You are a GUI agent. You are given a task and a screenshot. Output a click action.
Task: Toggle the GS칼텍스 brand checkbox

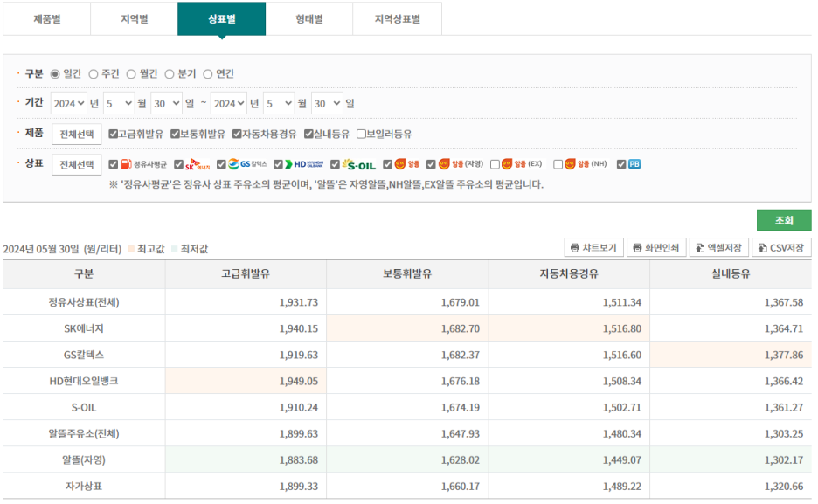tap(221, 164)
